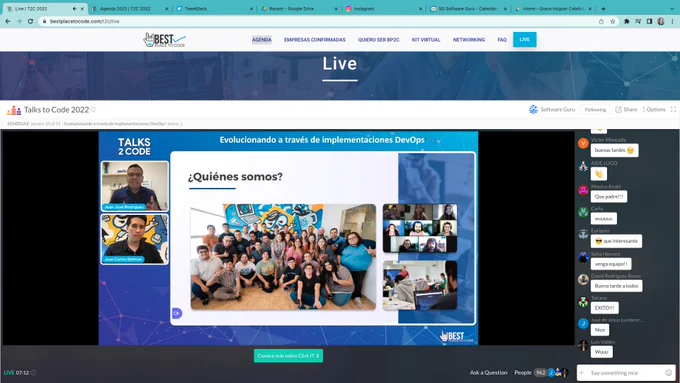Switch to the Grace Hopper Celebration tab
This screenshot has height=383, width=680.
pyautogui.click(x=552, y=9)
